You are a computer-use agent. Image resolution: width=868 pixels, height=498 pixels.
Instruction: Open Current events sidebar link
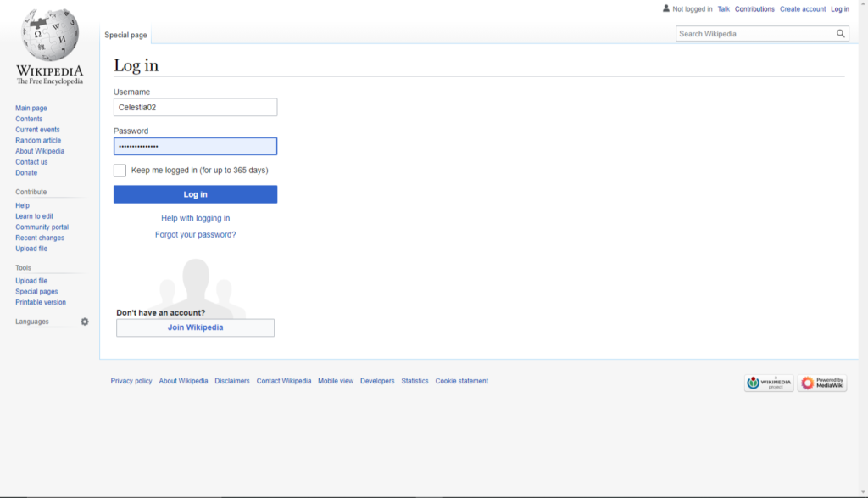pos(37,130)
